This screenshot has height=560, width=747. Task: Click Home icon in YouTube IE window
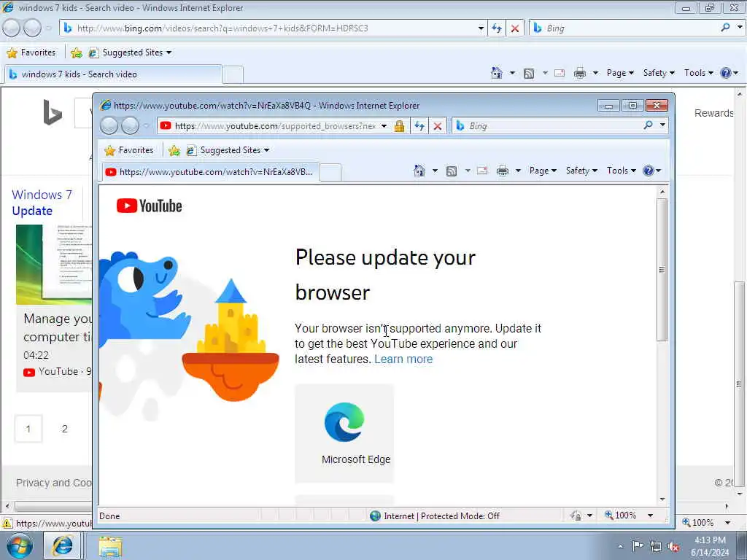(419, 171)
